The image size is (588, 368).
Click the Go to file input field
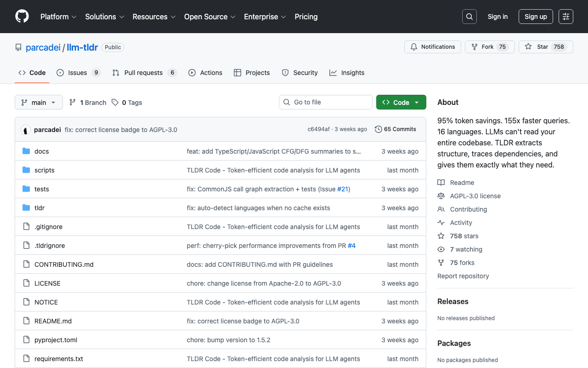(325, 102)
